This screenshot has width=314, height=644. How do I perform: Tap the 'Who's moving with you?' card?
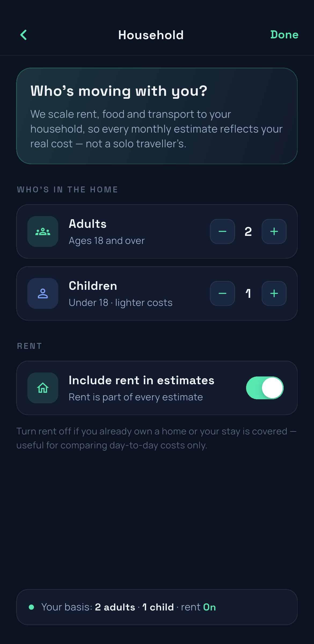157,116
